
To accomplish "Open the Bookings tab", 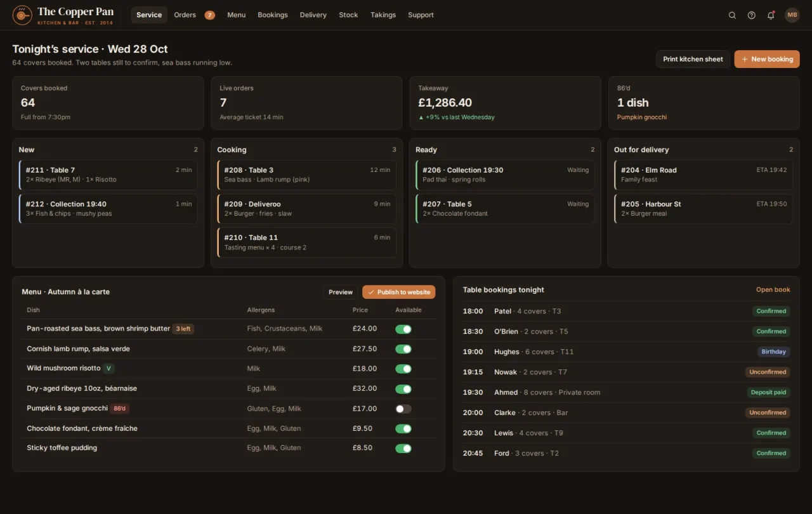I will tap(273, 15).
